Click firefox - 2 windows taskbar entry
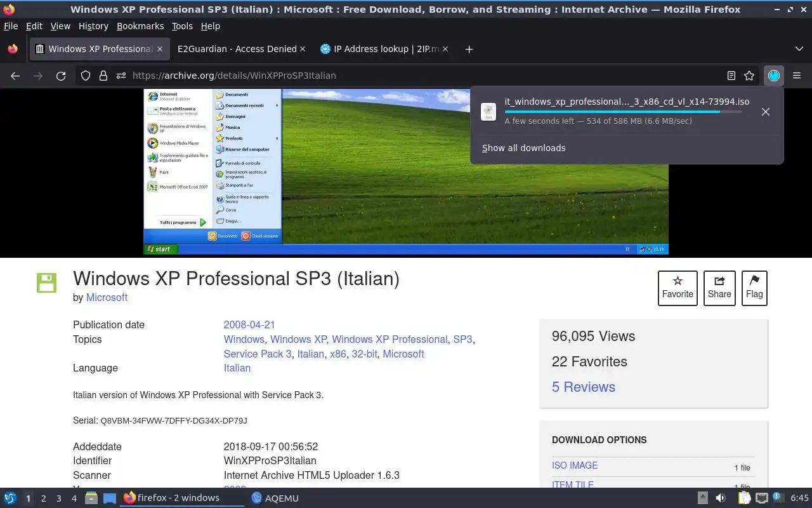 [x=182, y=498]
